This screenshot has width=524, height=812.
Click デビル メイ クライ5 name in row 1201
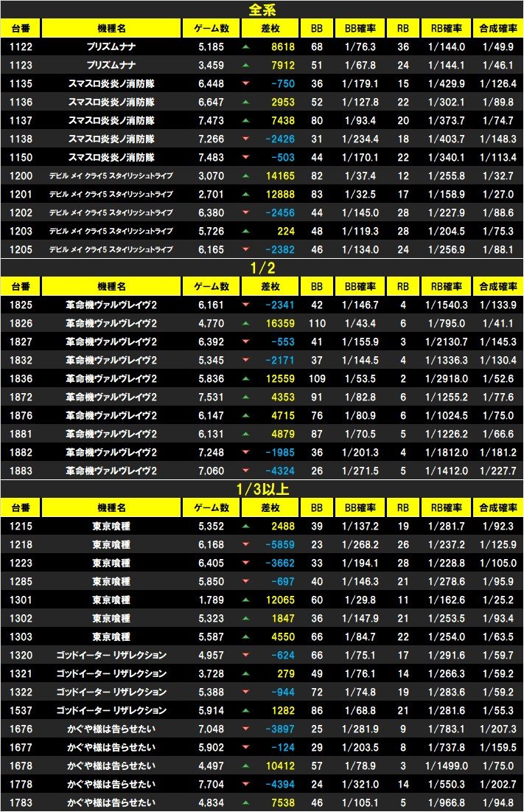coord(111,194)
